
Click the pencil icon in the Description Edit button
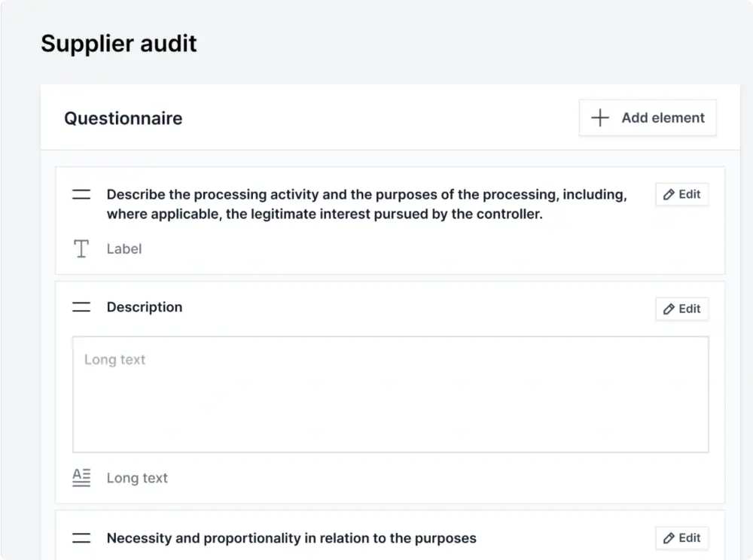[x=669, y=309]
